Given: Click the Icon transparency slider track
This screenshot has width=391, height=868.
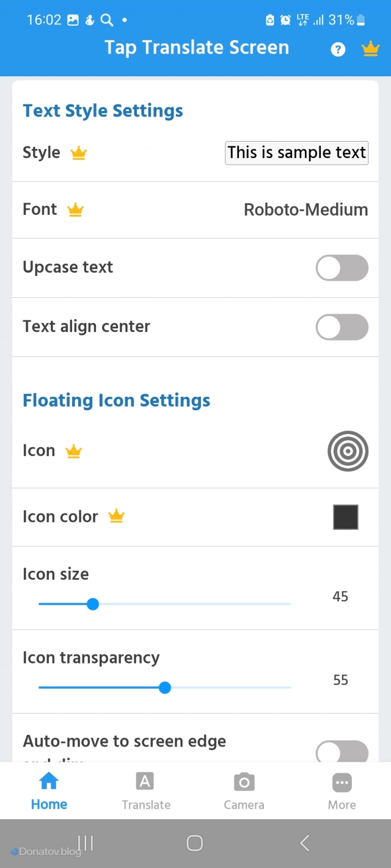Looking at the screenshot, I should pyautogui.click(x=164, y=688).
